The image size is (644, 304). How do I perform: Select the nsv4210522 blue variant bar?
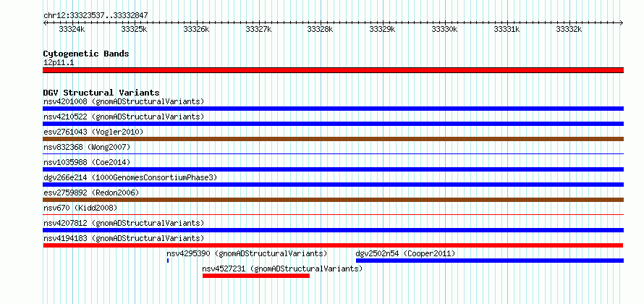[333, 124]
